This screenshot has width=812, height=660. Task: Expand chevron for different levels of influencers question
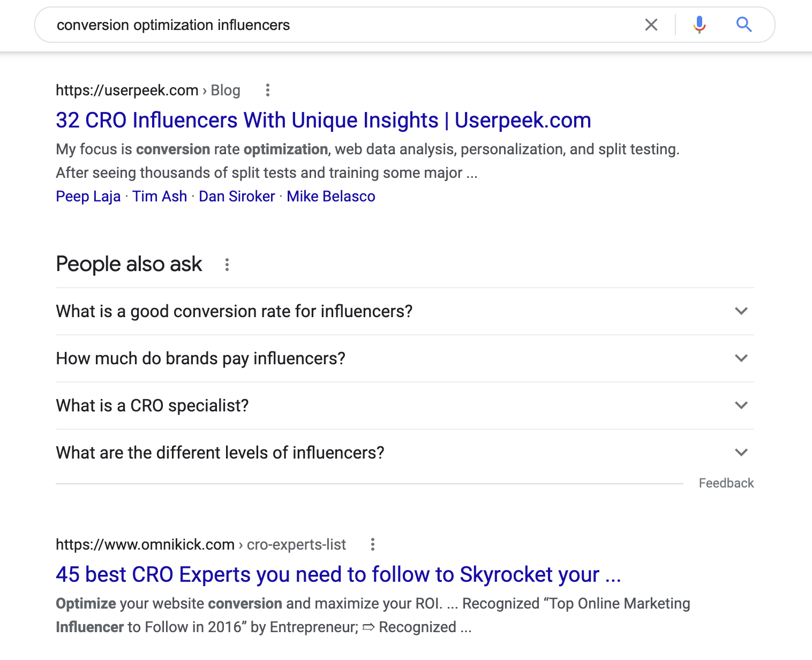click(x=741, y=452)
